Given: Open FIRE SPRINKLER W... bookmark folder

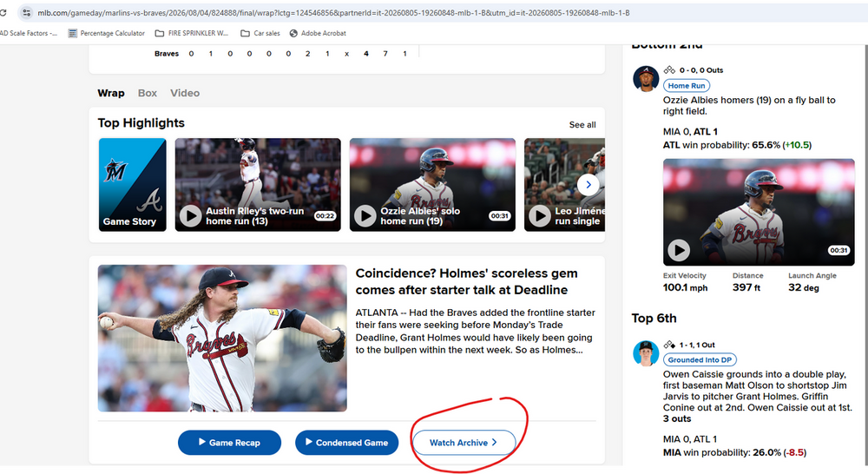Looking at the screenshot, I should click(x=192, y=33).
